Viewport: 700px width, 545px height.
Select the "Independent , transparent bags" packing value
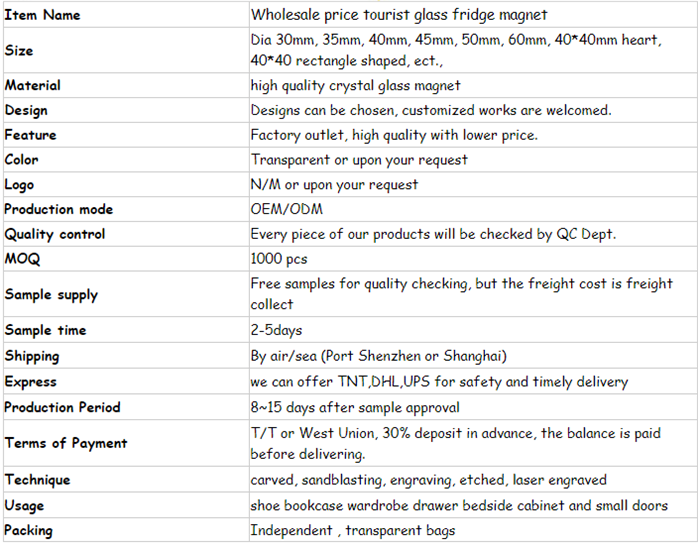point(353,530)
